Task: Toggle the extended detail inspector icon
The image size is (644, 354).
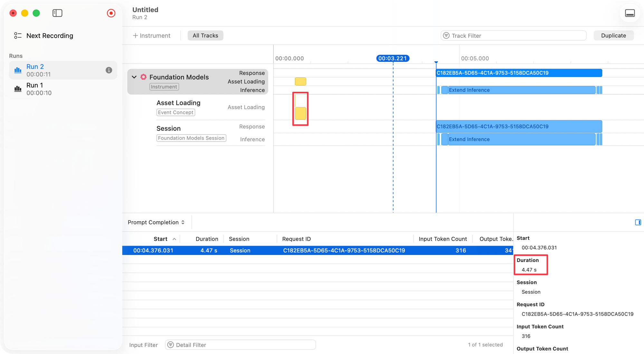Action: coord(638,222)
